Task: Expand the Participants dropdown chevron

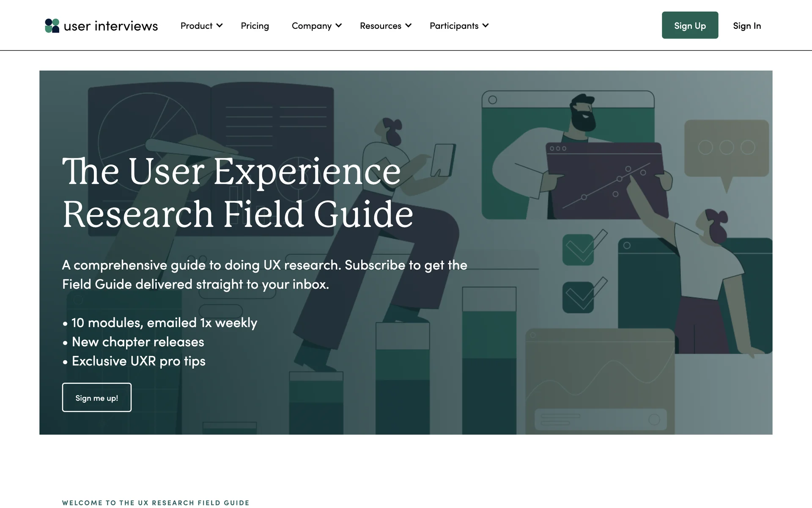Action: click(486, 25)
